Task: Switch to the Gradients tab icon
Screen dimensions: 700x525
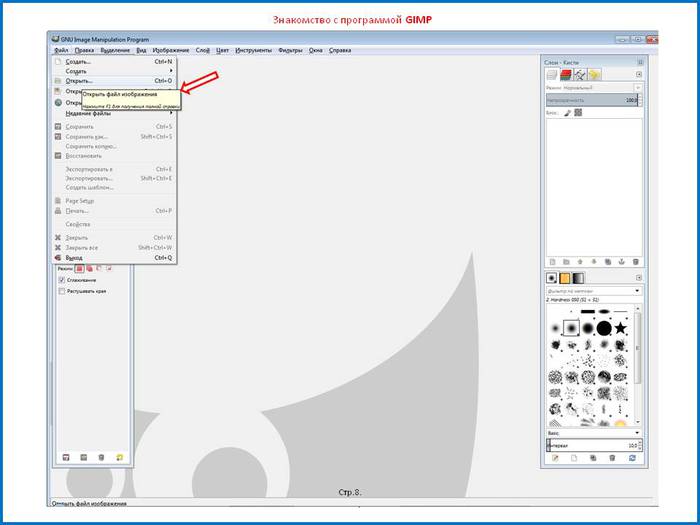Action: (578, 278)
